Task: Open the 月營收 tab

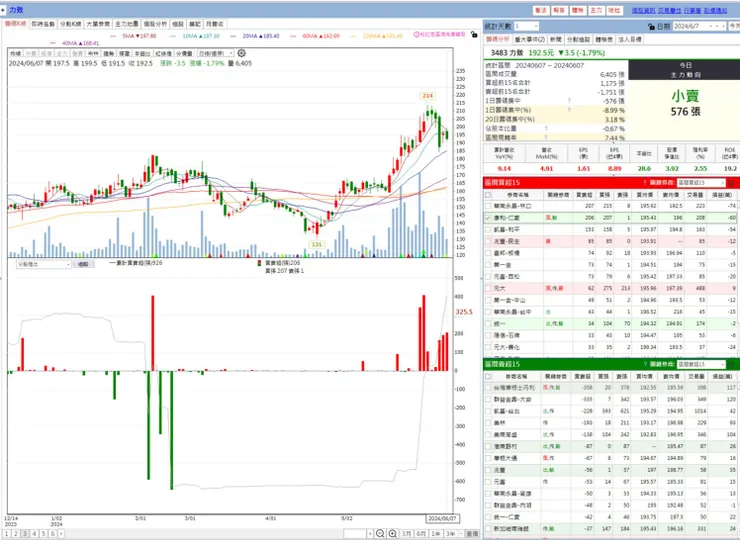Action: tap(215, 24)
